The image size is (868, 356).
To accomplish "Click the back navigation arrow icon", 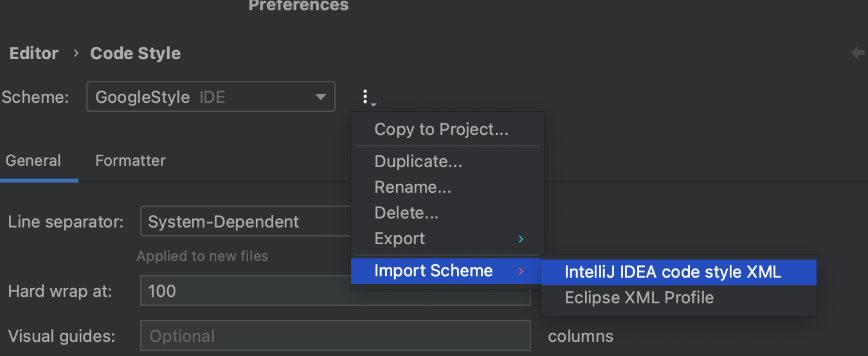I will pos(858,53).
